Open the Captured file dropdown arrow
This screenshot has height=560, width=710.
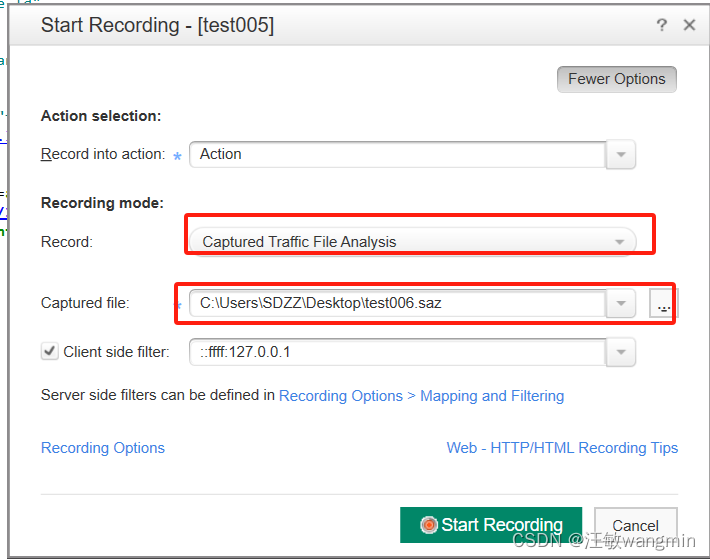[621, 303]
